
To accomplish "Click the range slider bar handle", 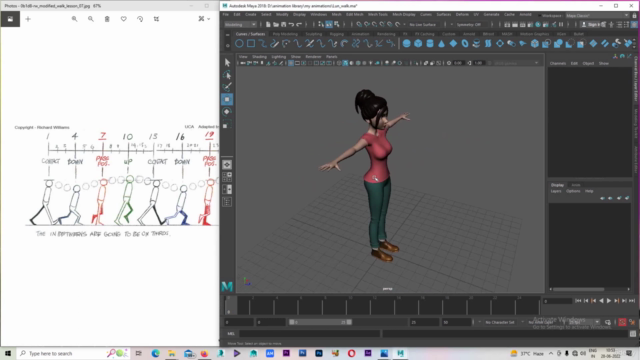I will [320, 322].
